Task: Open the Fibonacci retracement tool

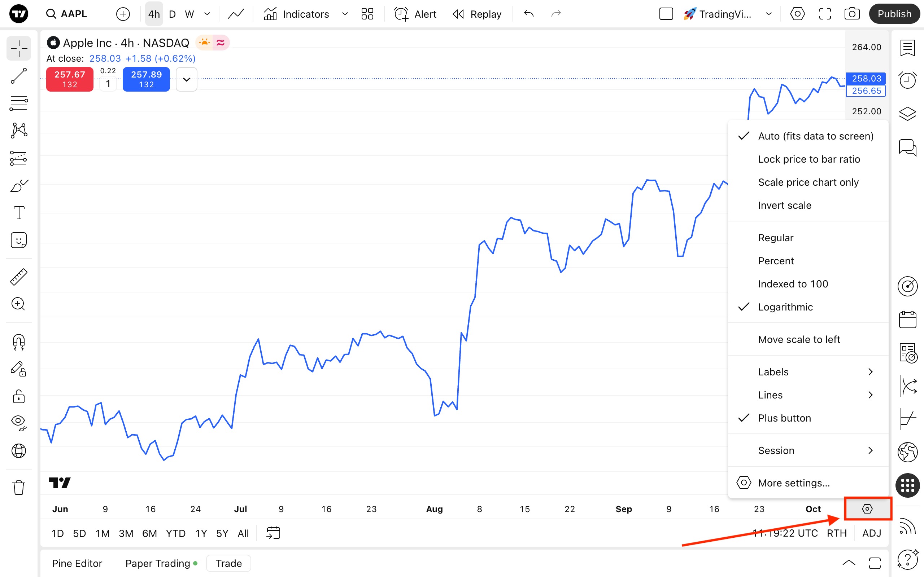Action: click(x=18, y=103)
